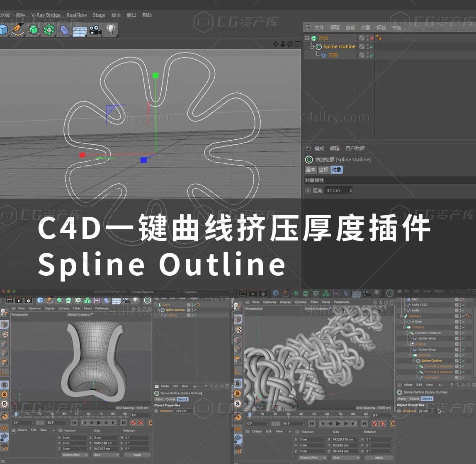Screen dimensions: 476x464
Task: Click the 距离 32 cm value field
Action: click(x=338, y=190)
